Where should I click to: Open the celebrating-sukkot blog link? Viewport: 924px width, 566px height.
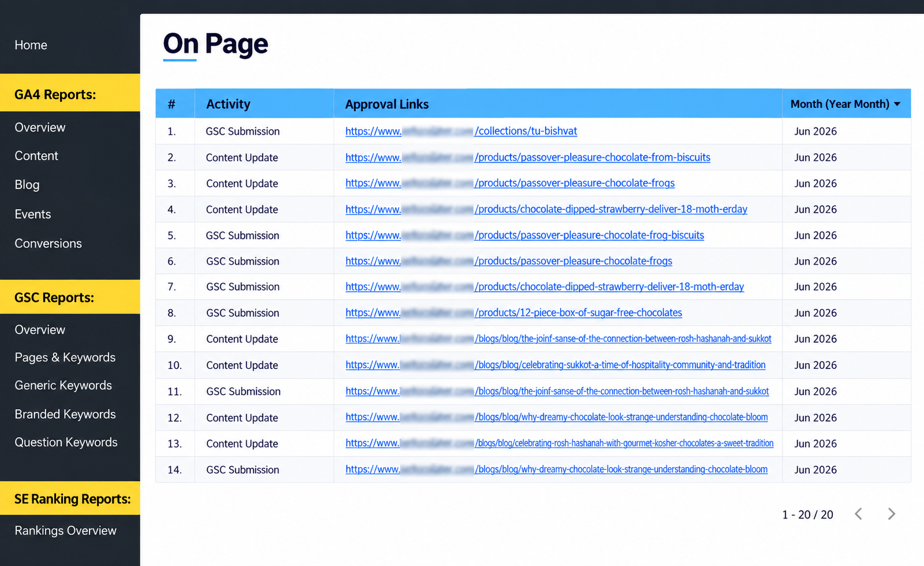pyautogui.click(x=555, y=365)
